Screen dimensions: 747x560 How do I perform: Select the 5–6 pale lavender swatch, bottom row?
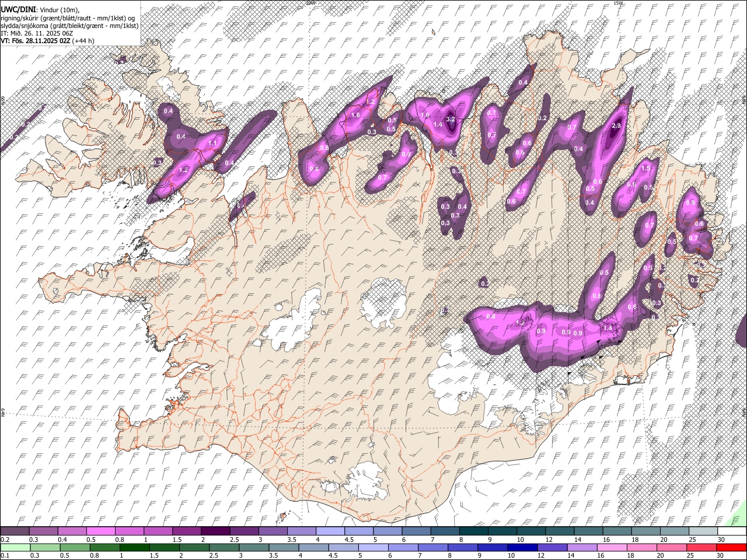[x=373, y=548]
